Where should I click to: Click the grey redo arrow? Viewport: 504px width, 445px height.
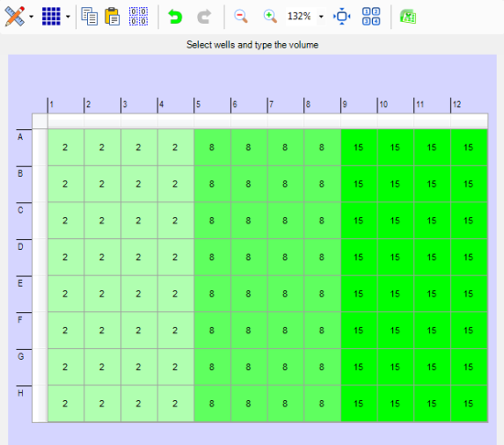pyautogui.click(x=203, y=16)
